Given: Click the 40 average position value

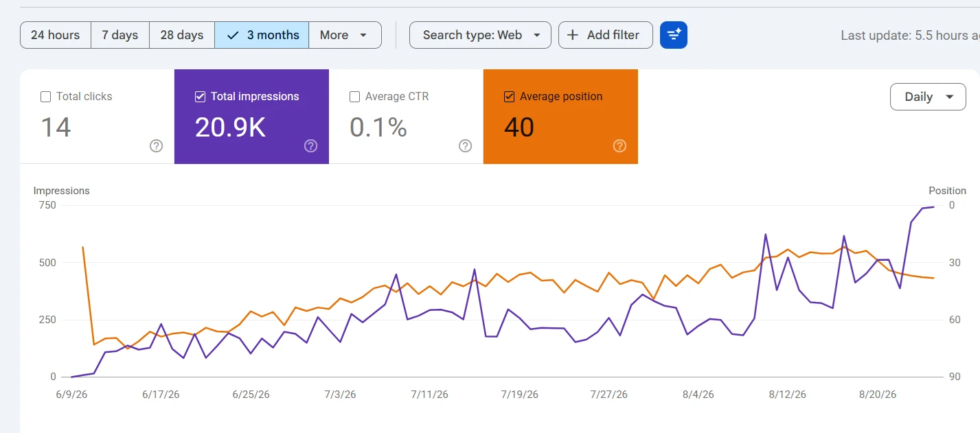Looking at the screenshot, I should click(519, 128).
